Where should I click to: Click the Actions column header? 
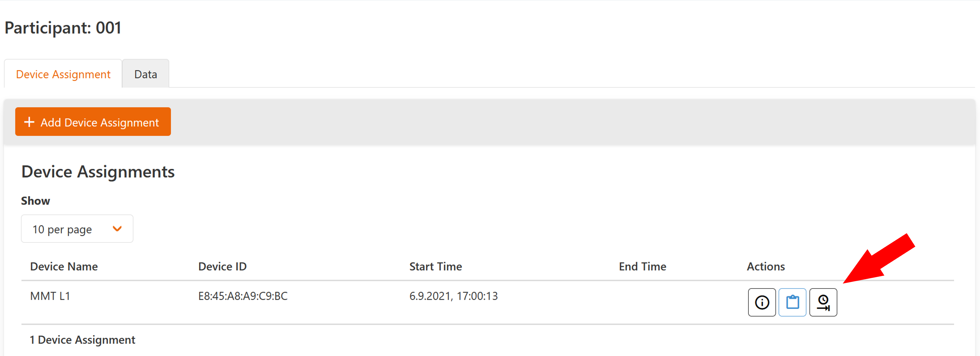click(766, 266)
